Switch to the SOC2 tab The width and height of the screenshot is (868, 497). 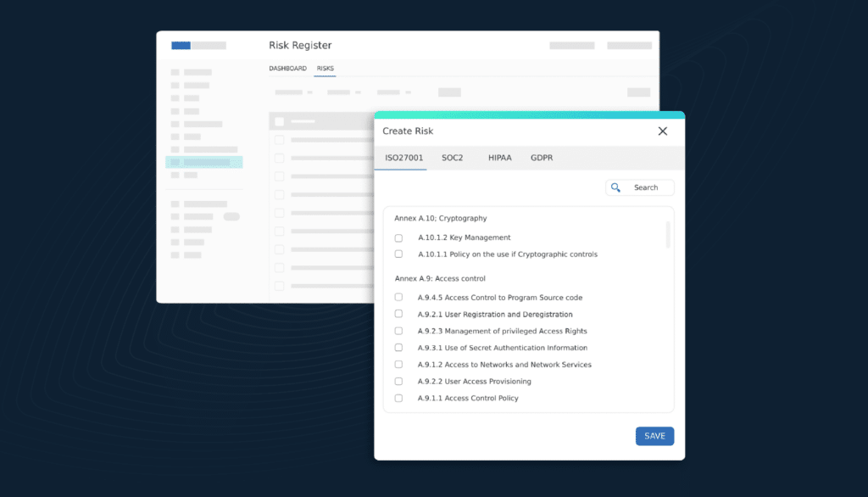pyautogui.click(x=453, y=158)
